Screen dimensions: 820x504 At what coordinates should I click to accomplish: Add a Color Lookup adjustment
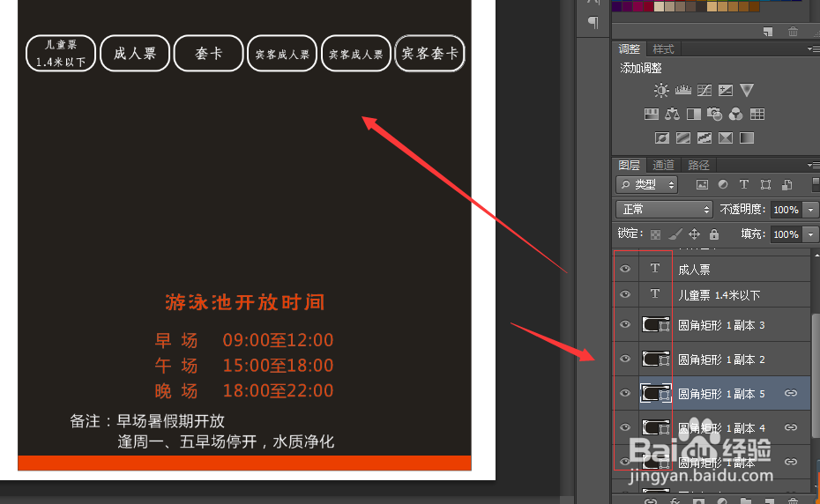pos(757,114)
